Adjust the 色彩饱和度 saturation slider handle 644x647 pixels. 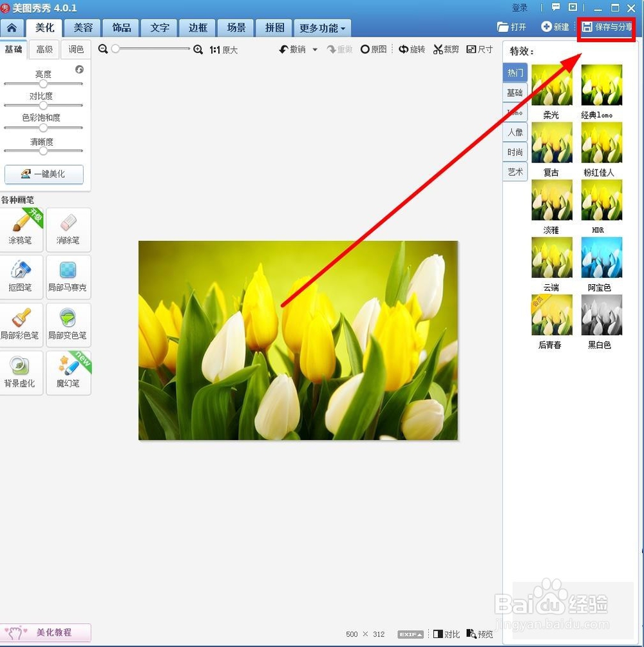[x=43, y=128]
